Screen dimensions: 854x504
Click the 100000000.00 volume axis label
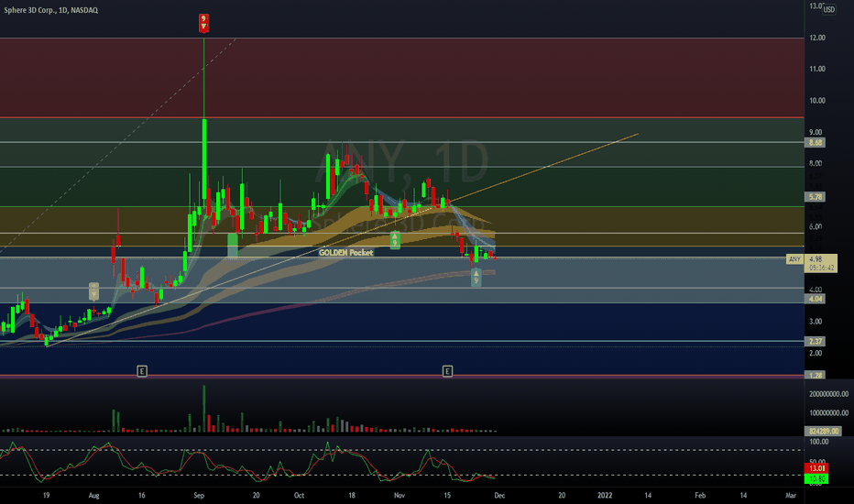(x=828, y=413)
